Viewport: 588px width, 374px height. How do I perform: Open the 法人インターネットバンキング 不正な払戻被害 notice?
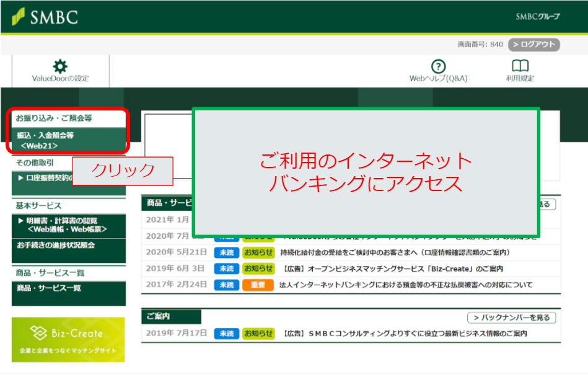pyautogui.click(x=406, y=285)
